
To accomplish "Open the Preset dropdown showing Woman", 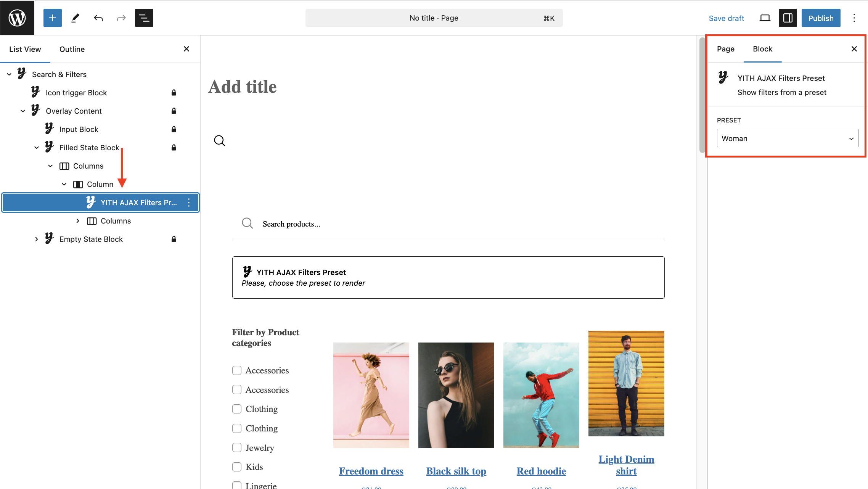I will [x=788, y=138].
